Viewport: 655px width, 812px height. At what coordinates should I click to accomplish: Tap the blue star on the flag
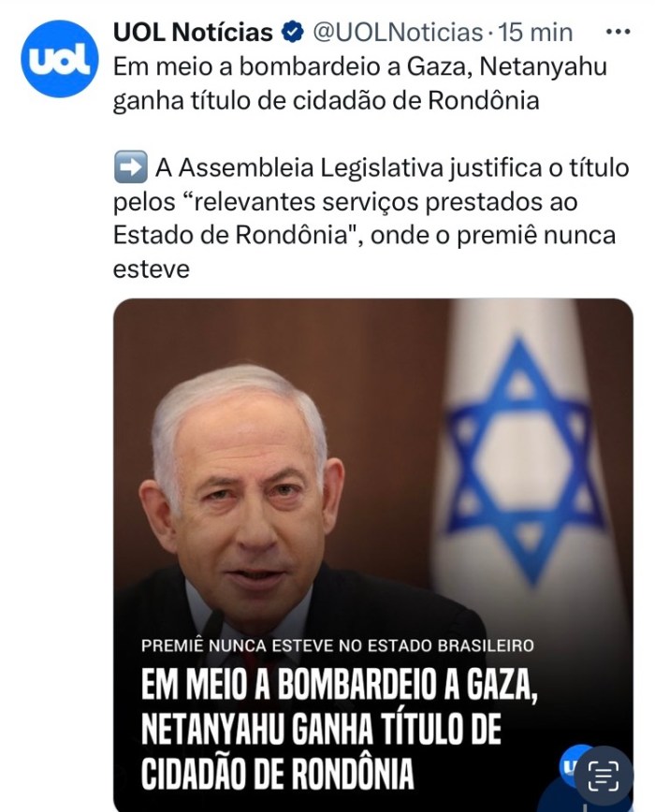pos(523,461)
